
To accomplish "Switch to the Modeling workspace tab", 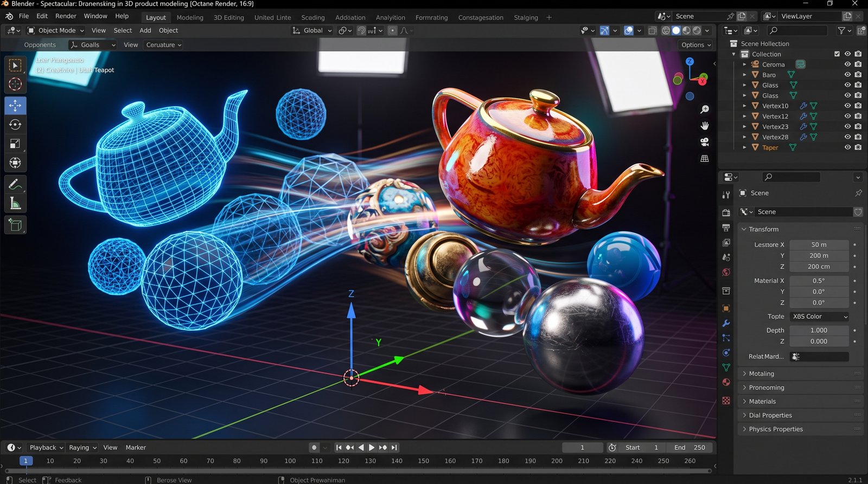I will (190, 17).
